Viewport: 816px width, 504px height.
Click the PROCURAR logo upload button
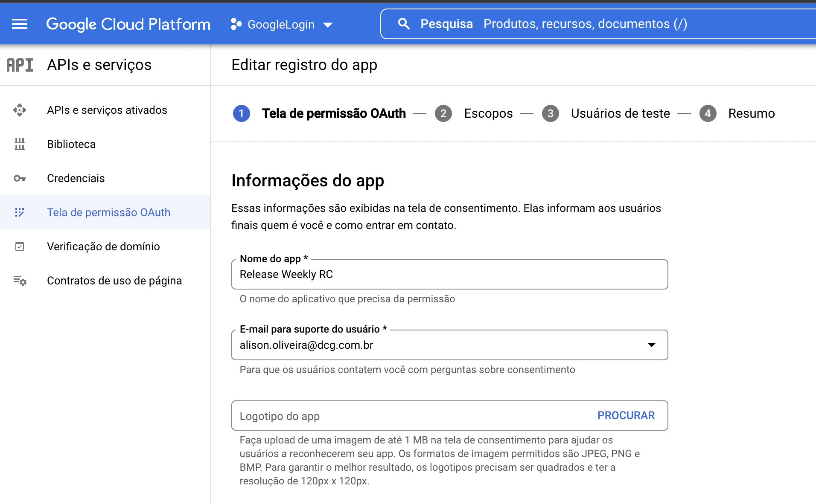point(626,415)
